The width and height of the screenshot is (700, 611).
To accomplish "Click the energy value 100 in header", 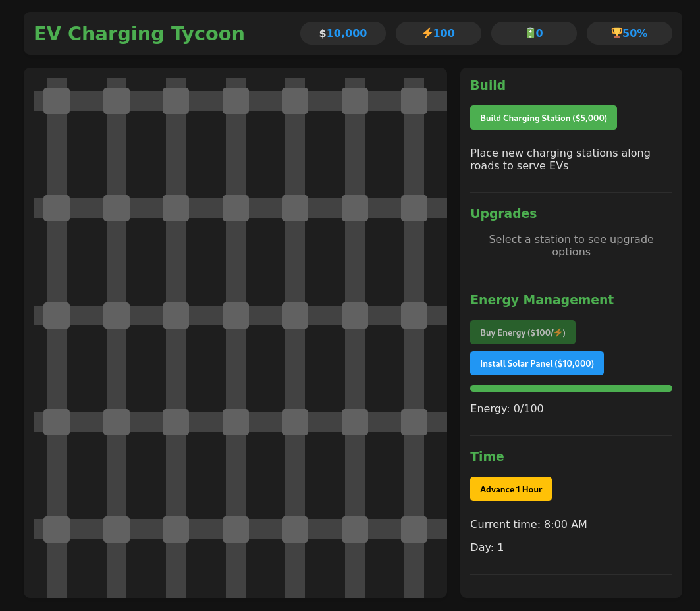I will click(x=444, y=33).
